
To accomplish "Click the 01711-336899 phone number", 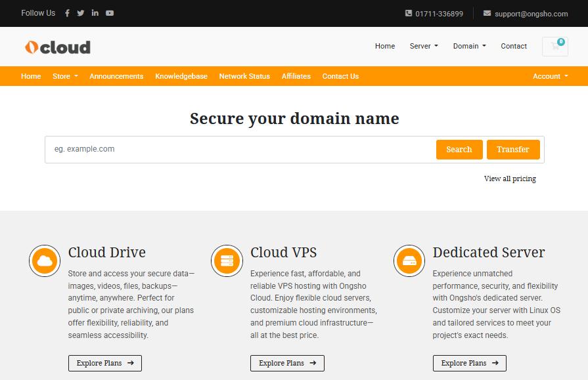I will 439,14.
